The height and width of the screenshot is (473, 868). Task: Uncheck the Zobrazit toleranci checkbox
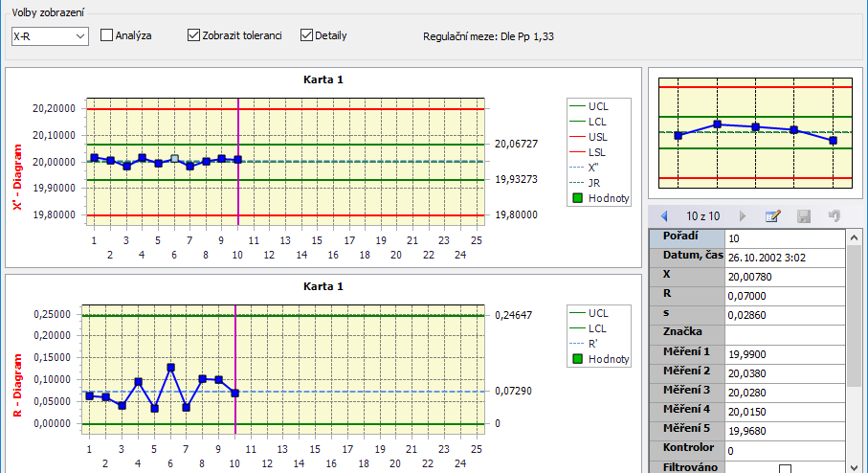point(194,35)
